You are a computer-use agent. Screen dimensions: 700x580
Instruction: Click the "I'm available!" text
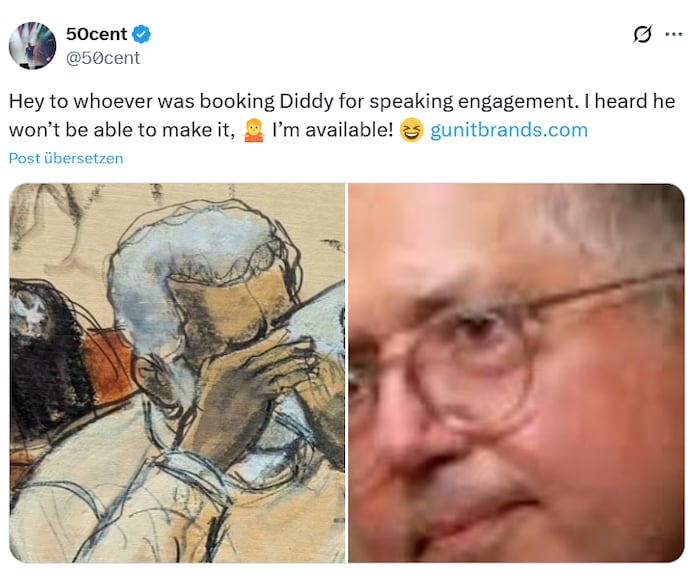[x=333, y=130]
